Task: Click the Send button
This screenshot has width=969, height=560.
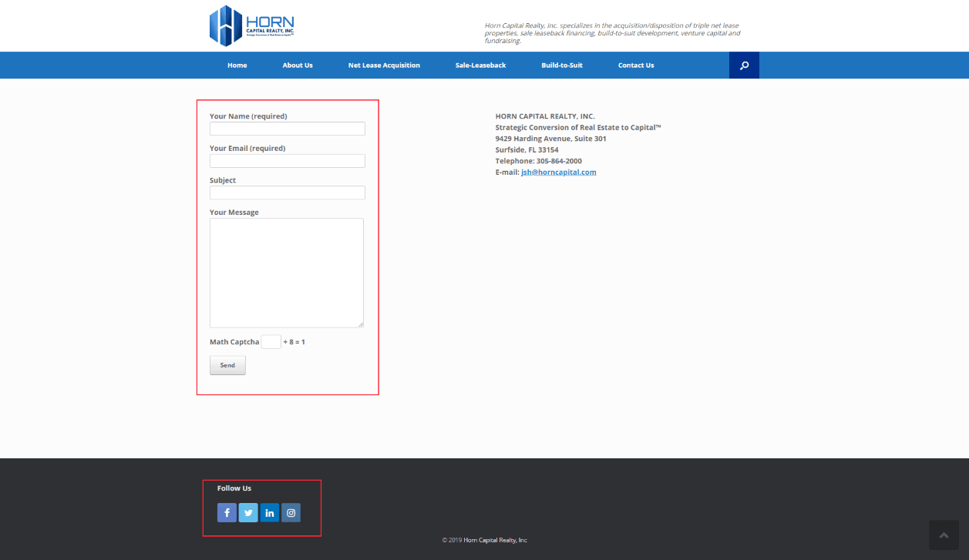Action: pos(227,365)
